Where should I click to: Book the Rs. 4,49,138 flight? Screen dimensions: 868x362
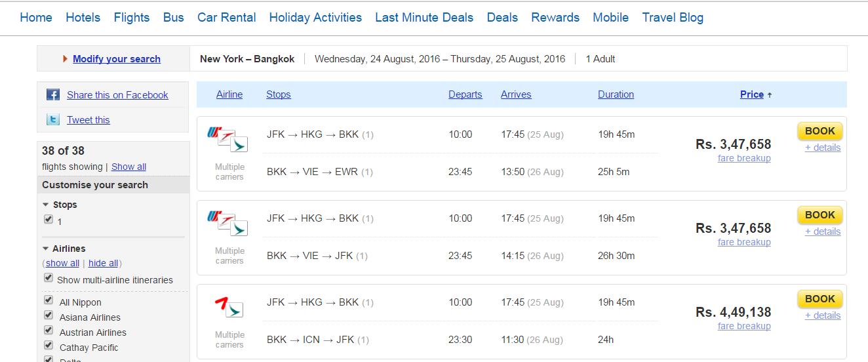(x=820, y=299)
